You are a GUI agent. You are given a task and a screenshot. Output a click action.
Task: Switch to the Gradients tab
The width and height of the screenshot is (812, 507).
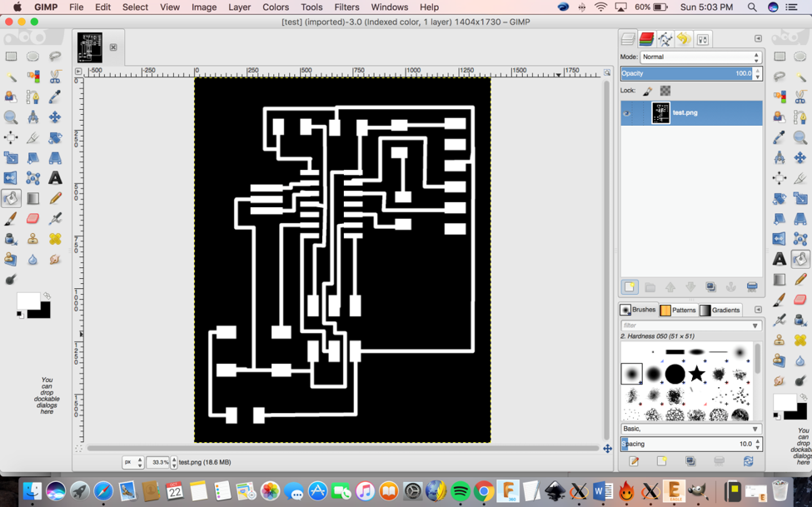coord(720,310)
